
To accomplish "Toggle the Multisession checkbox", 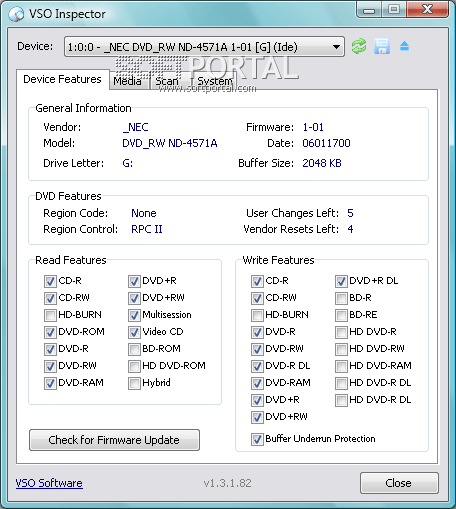I will point(134,315).
